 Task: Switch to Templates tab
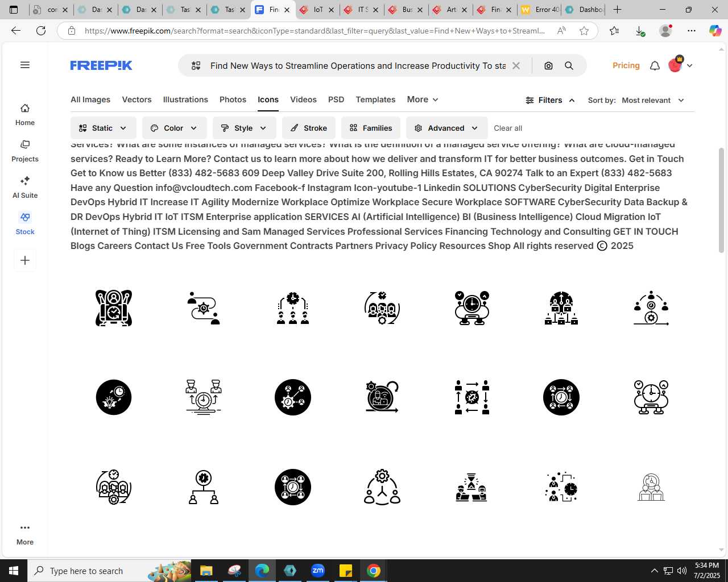[x=375, y=99]
